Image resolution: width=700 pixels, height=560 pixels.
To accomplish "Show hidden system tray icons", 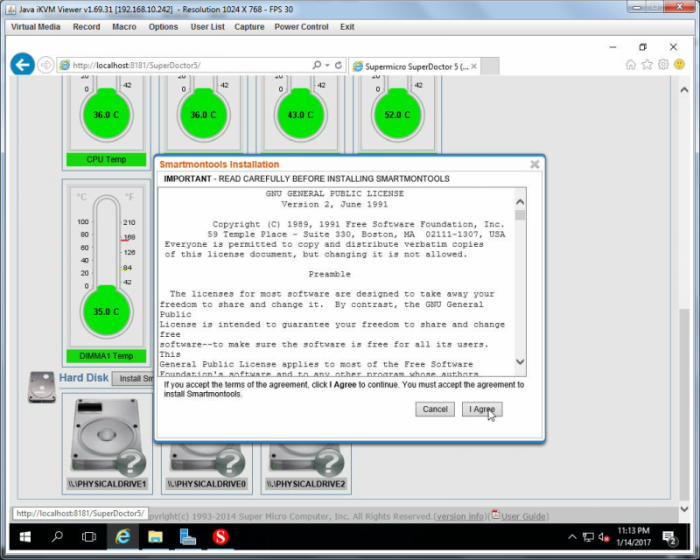I will (x=572, y=537).
